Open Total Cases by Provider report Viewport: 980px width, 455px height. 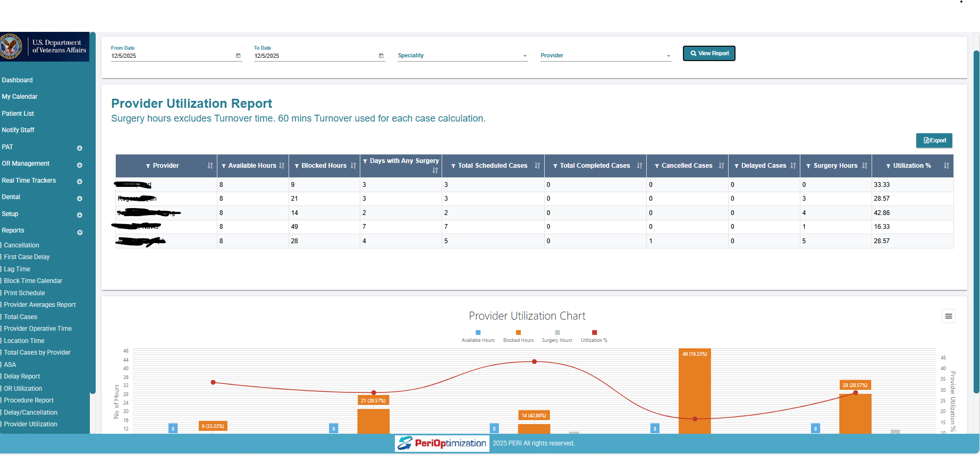point(37,353)
